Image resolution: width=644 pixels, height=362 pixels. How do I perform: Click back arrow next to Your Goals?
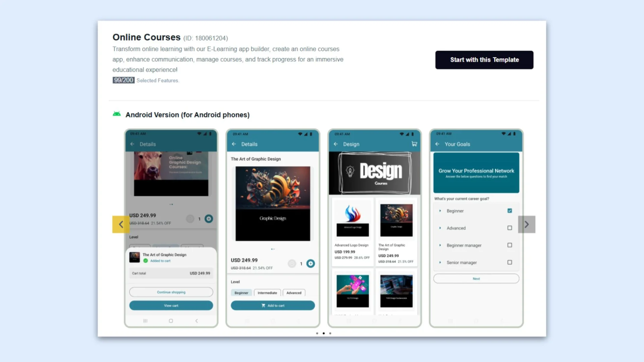click(x=437, y=144)
